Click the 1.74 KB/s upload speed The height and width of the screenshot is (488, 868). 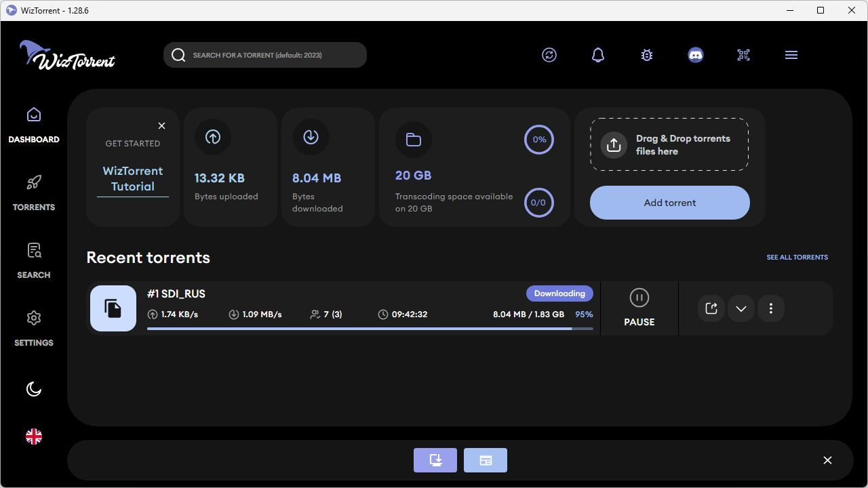pyautogui.click(x=173, y=314)
